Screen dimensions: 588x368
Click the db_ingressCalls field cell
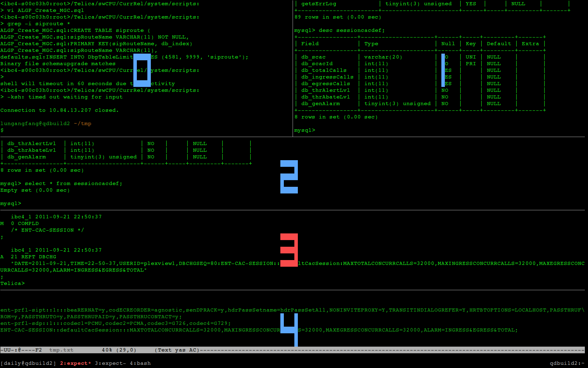coord(327,77)
